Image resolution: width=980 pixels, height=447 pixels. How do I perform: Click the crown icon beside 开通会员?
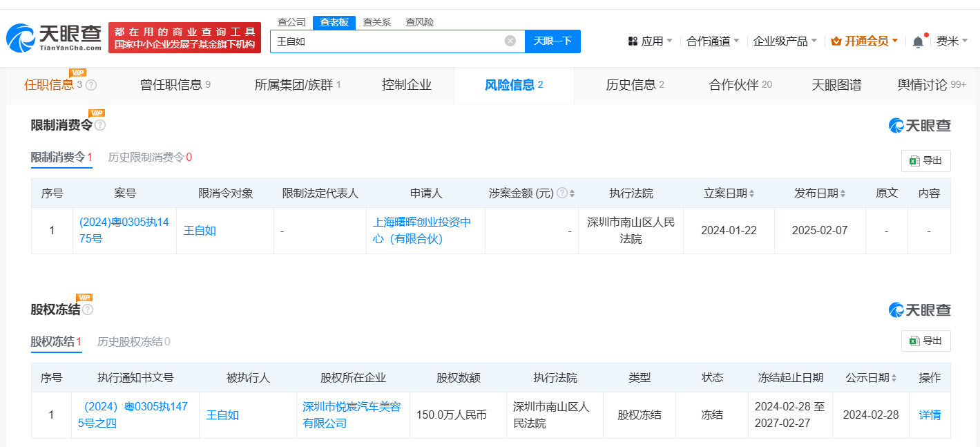coord(836,41)
